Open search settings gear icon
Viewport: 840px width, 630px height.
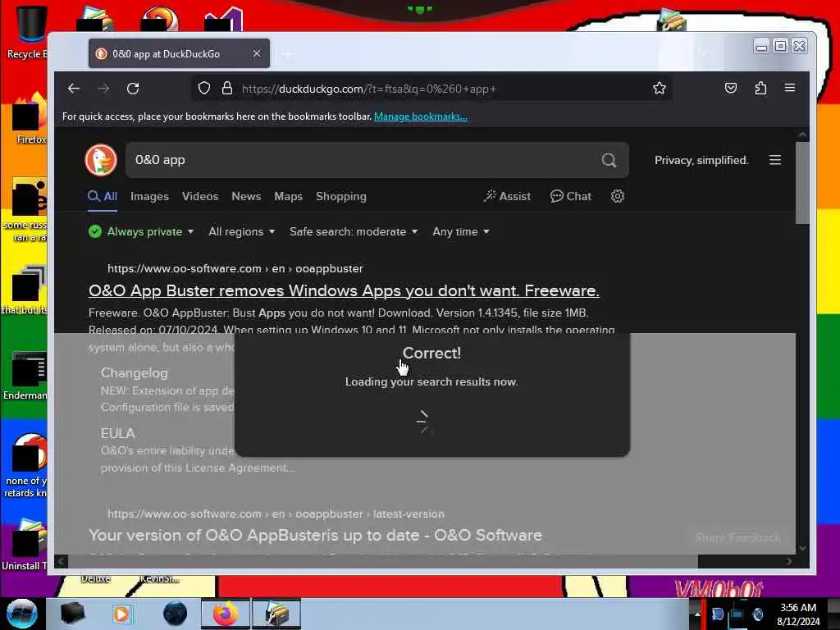pos(617,196)
